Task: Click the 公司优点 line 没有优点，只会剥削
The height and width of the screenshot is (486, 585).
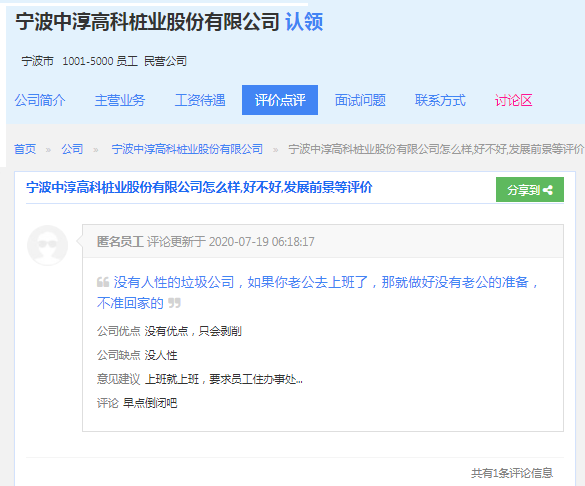Action: (169, 331)
